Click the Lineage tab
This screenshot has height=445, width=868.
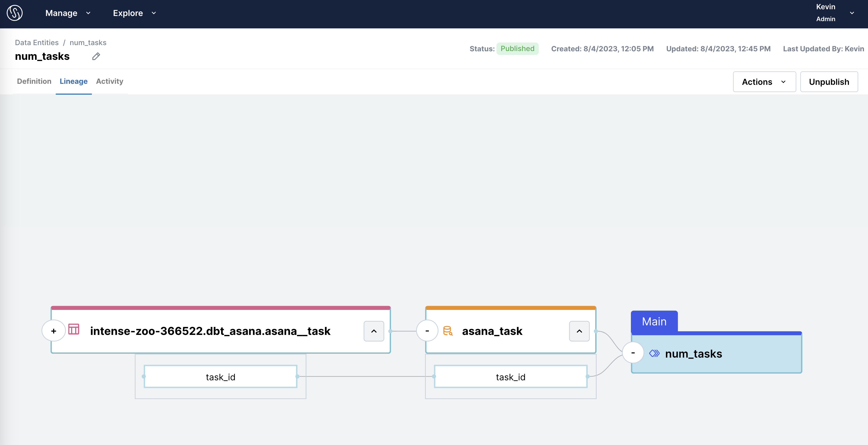click(73, 81)
